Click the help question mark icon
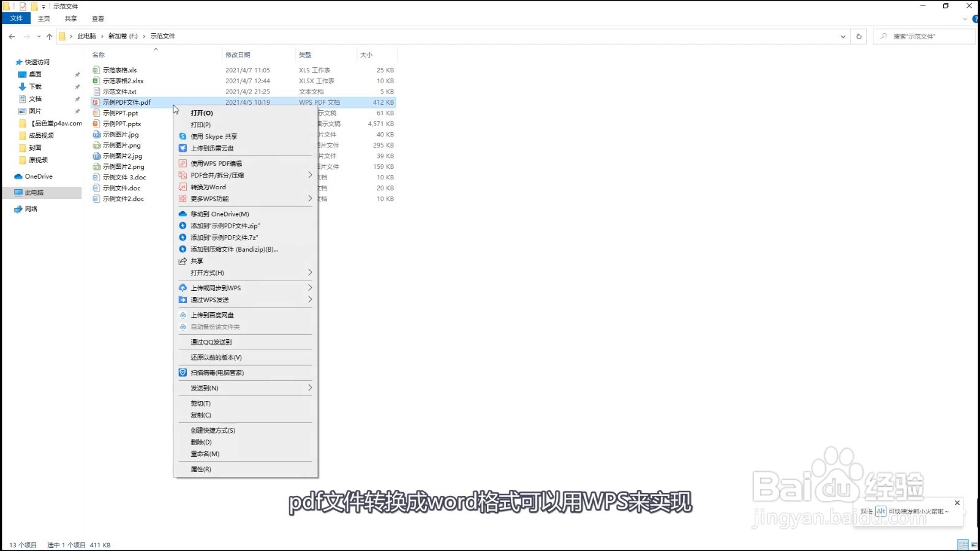This screenshot has width=980, height=551. tap(976, 19)
